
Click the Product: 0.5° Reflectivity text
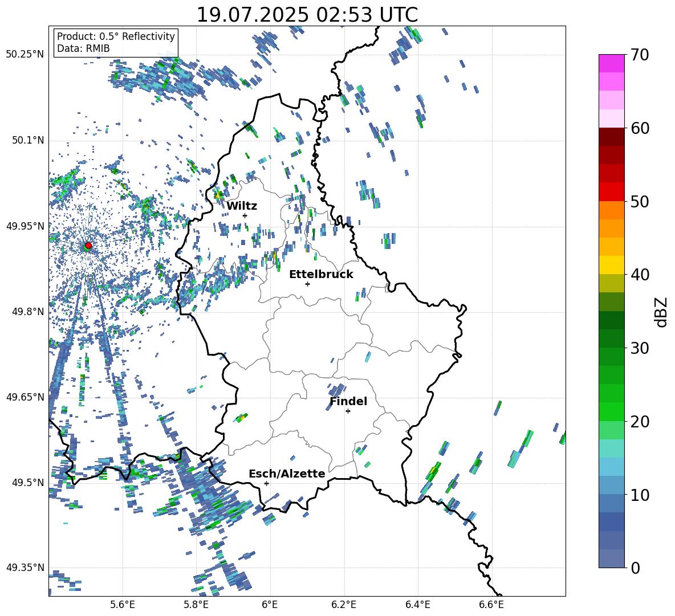pos(116,36)
